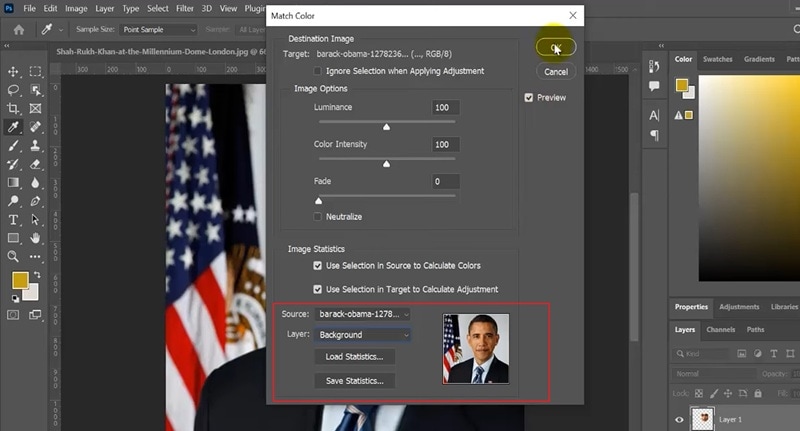Open the Comments panel icon

[654, 86]
